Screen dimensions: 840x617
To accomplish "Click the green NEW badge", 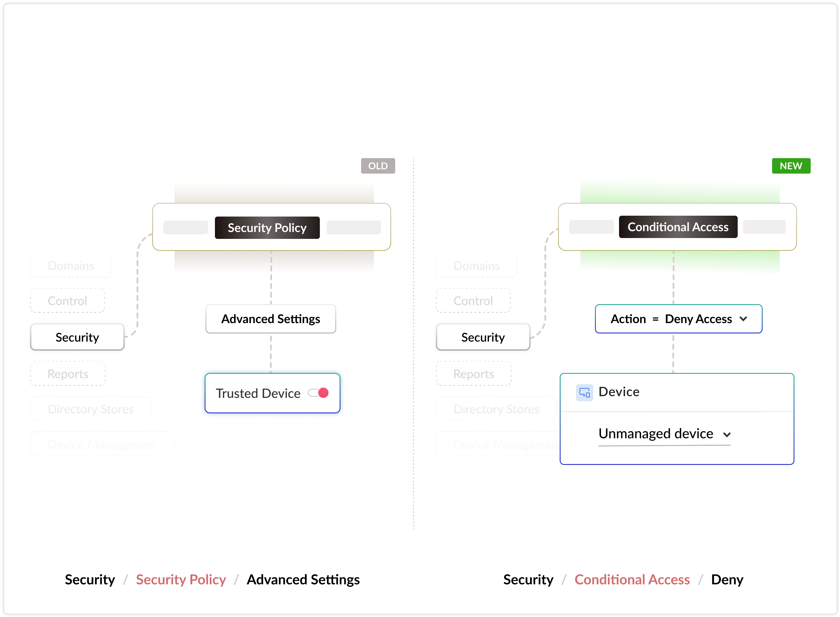I will click(791, 166).
